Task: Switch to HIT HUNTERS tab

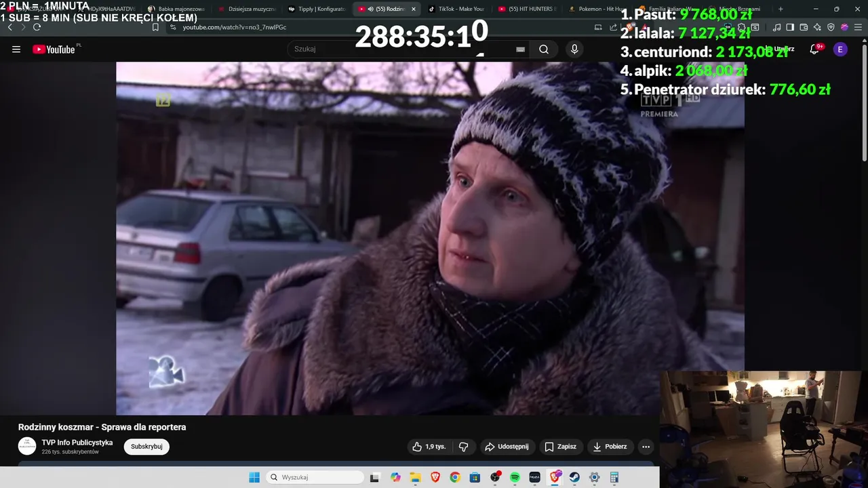Action: [527, 9]
